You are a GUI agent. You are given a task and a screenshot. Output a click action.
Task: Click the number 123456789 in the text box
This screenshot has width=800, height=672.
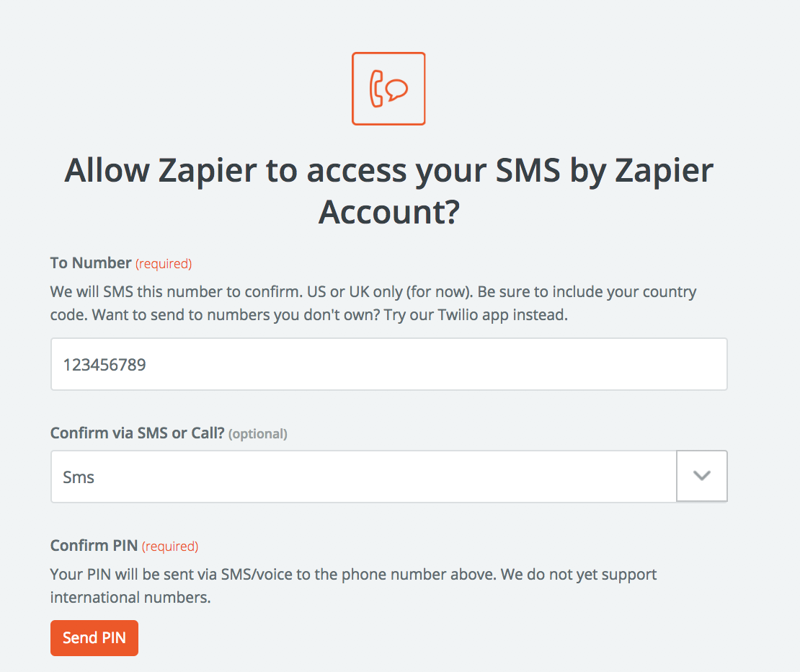click(x=105, y=365)
